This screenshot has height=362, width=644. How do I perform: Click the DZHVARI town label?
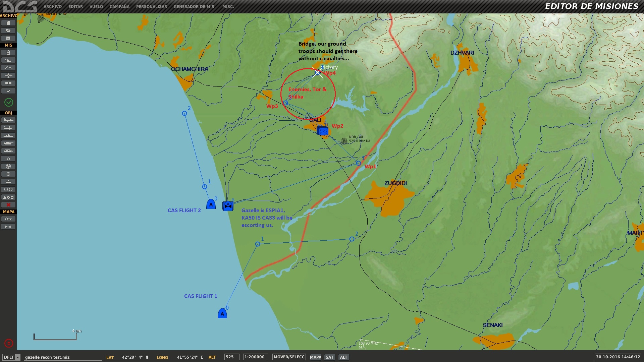(x=462, y=53)
